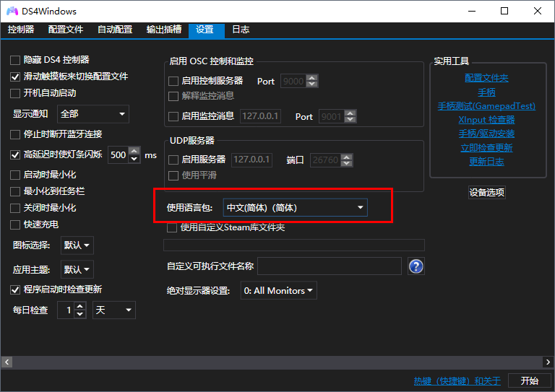The width and height of the screenshot is (555, 392).
Task: Open 热键（快捷键）和关于 link
Action: [457, 381]
